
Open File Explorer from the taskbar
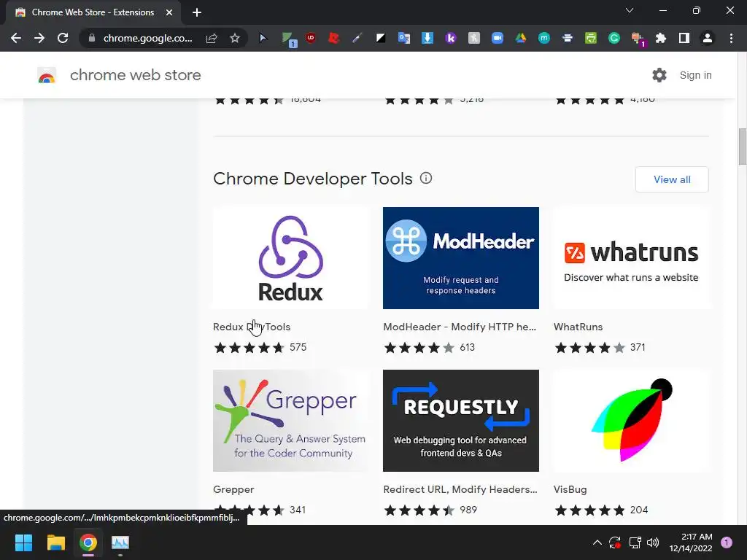(x=55, y=542)
